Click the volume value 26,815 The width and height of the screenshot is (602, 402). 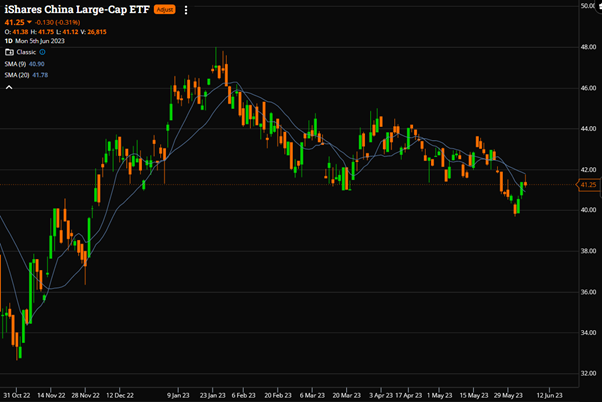tap(97, 32)
